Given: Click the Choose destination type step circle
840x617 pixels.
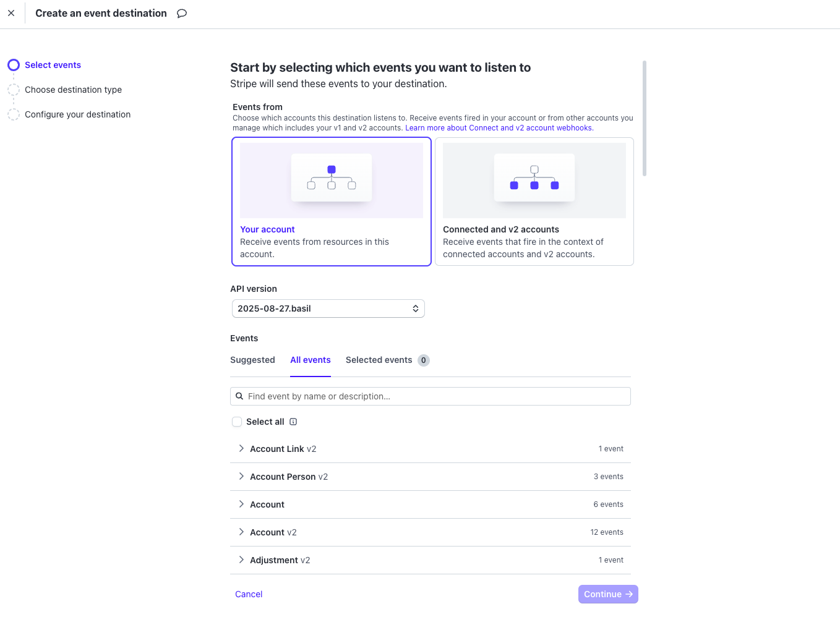Looking at the screenshot, I should (x=14, y=90).
